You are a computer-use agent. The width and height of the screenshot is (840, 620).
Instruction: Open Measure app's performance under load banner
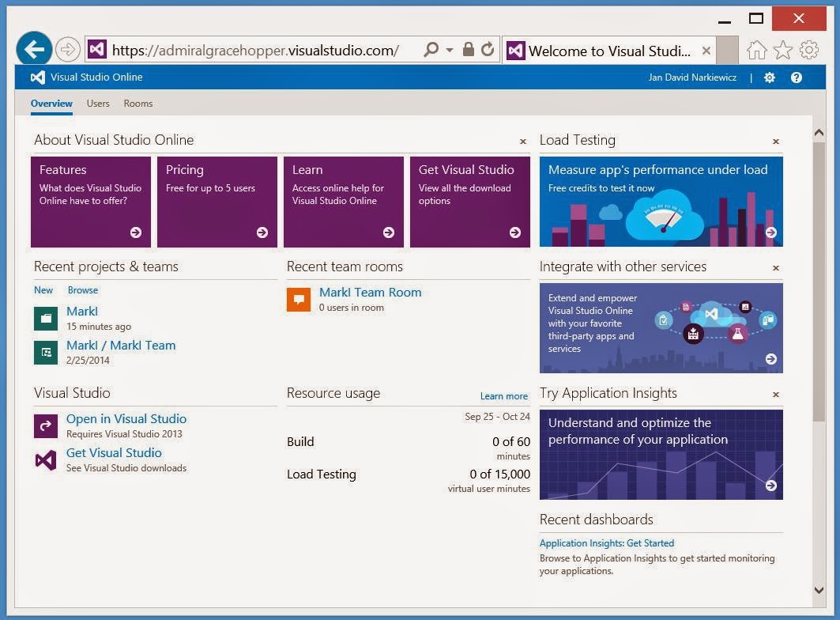pos(661,202)
